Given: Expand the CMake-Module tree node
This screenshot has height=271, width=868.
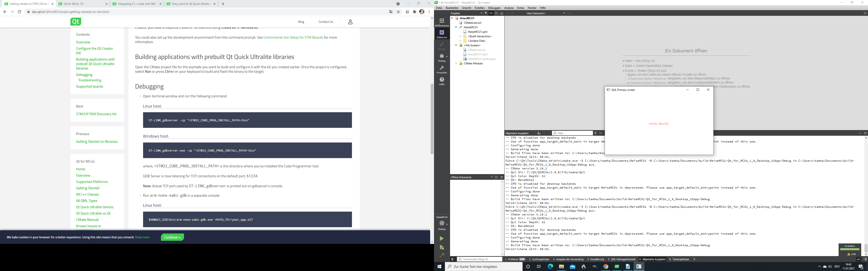Looking at the screenshot, I should (456, 63).
